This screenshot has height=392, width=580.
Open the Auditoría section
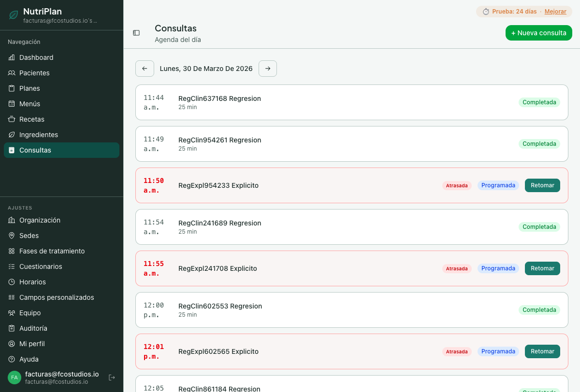(x=33, y=328)
